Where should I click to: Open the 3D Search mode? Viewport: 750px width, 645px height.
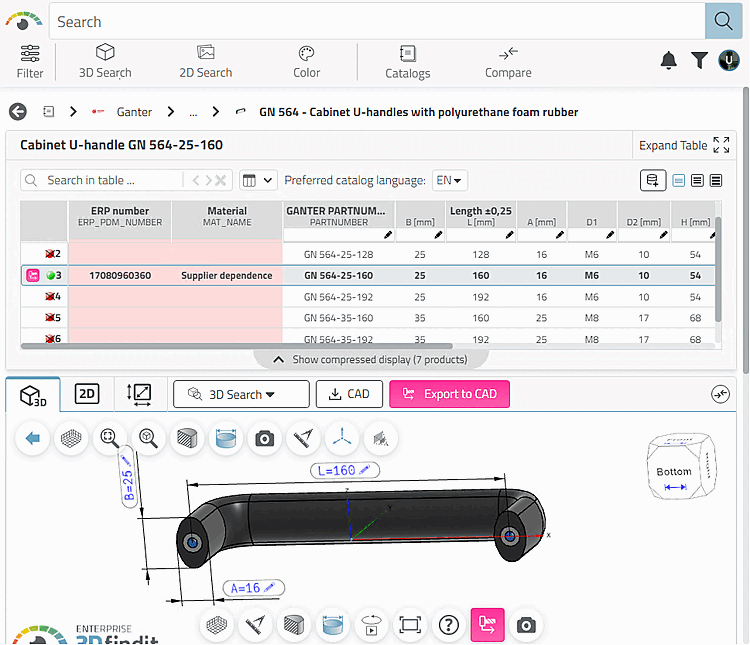[x=105, y=61]
